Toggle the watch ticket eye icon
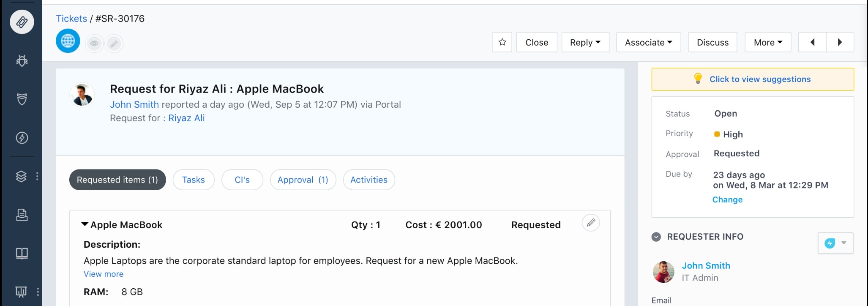 [x=94, y=43]
